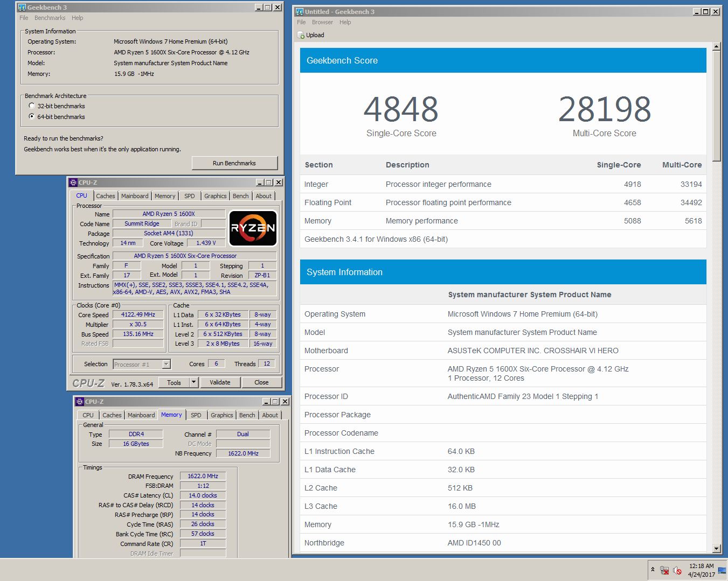Show hidden tray icons chevron

click(653, 570)
